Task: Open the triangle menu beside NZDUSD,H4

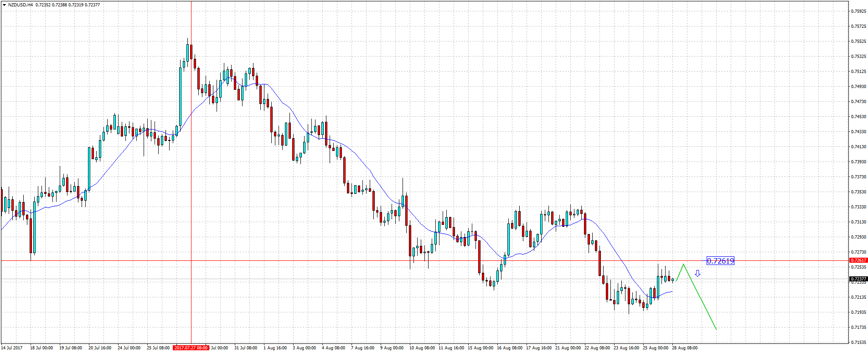Action: 4,5
